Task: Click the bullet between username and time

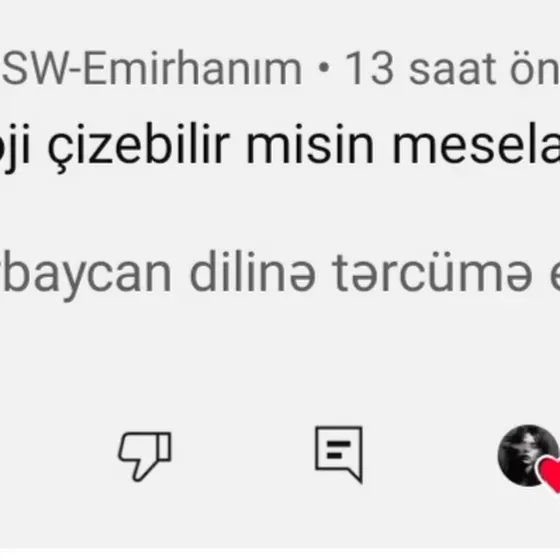Action: pos(324,68)
